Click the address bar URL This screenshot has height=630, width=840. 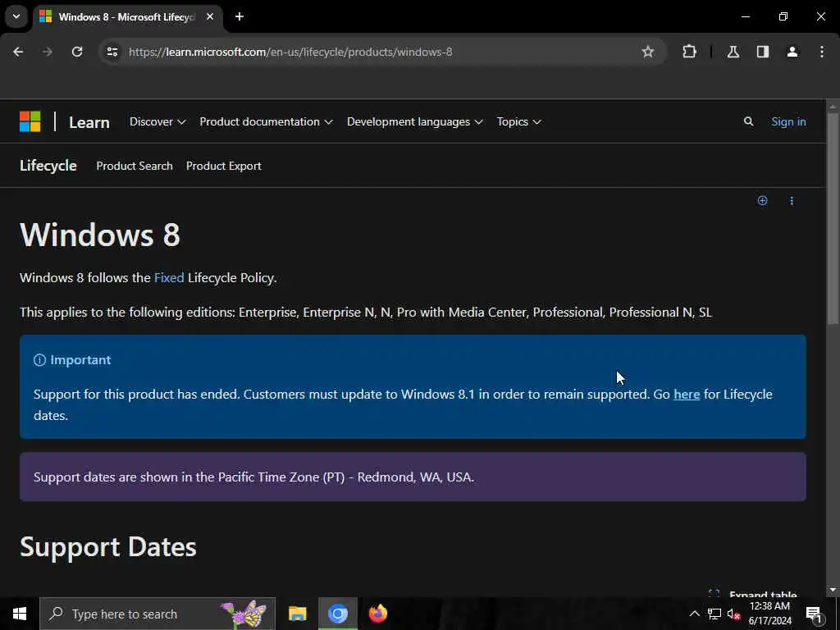(x=290, y=52)
